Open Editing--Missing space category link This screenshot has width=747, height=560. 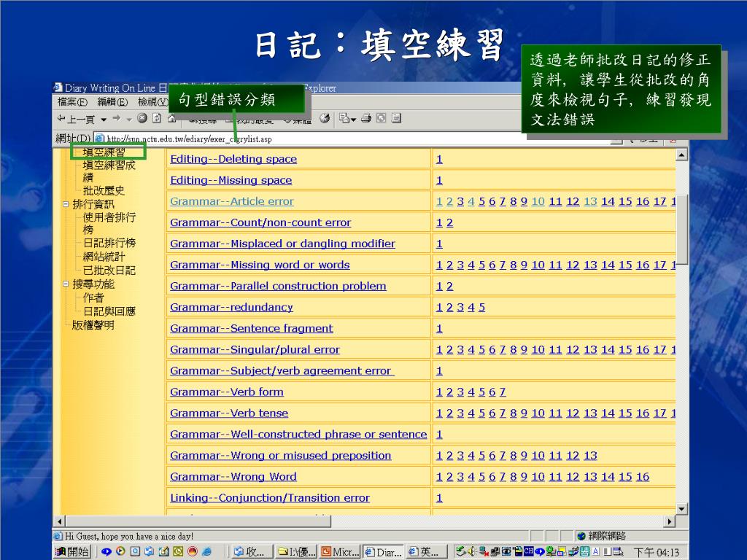coord(231,180)
